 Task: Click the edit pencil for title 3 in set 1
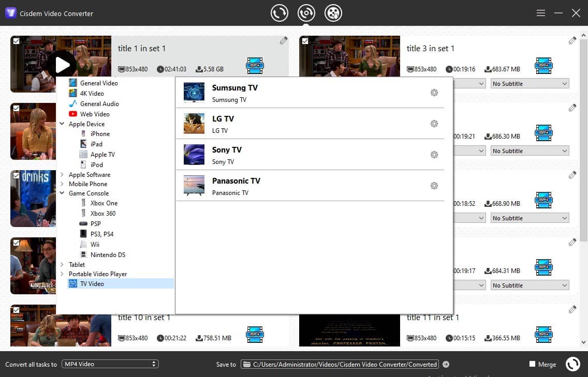(572, 40)
